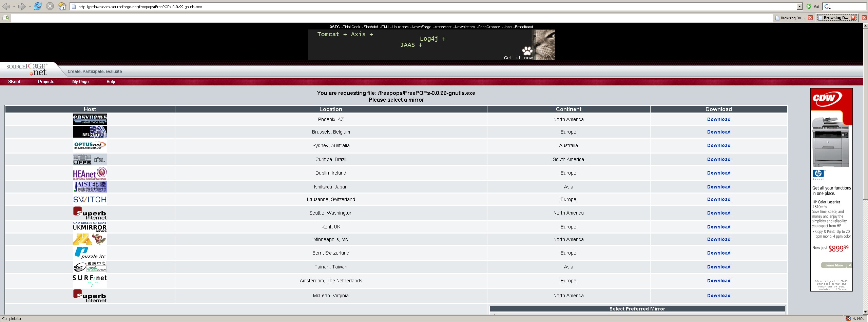This screenshot has width=868, height=322.
Task: Close the active Browsing D... tab
Action: [853, 18]
